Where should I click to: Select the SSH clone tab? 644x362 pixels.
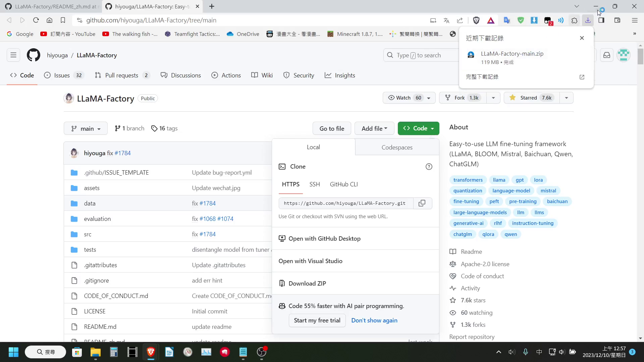point(315,184)
